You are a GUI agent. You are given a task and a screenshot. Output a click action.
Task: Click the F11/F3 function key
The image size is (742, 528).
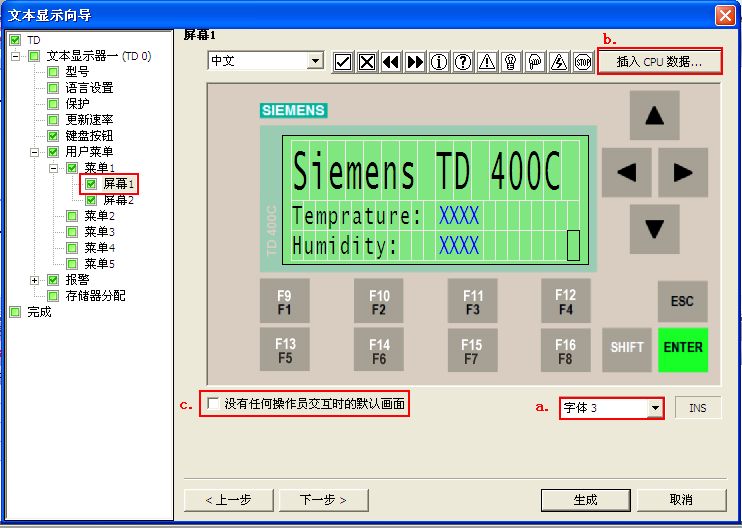(472, 301)
